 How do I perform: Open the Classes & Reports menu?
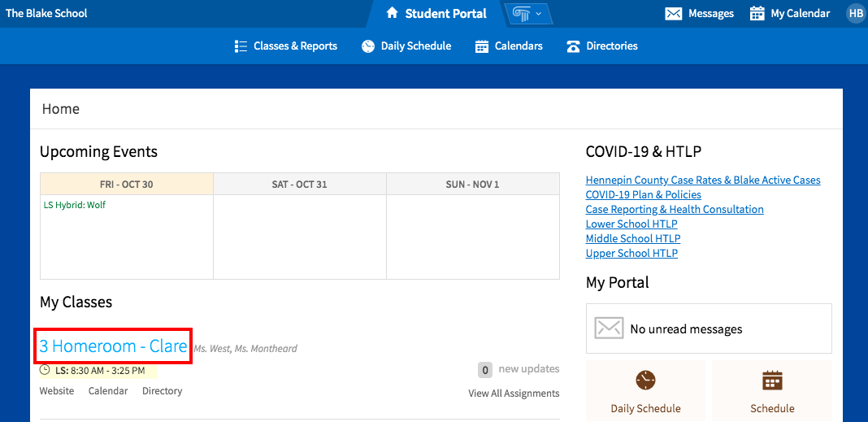pos(285,46)
